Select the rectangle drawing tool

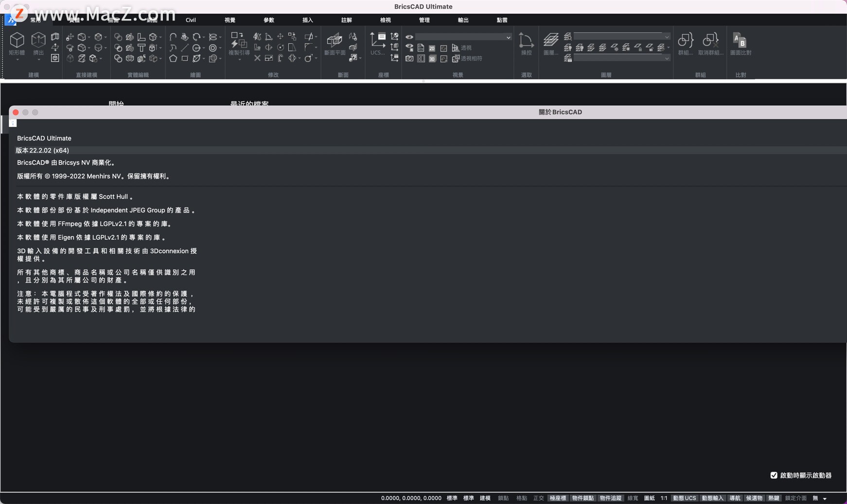[x=185, y=58]
